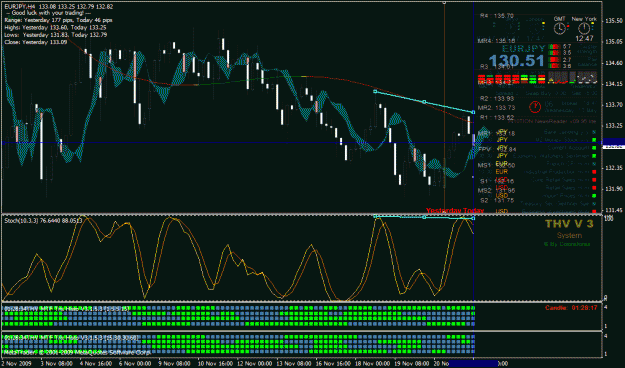The image size is (625, 368).
Task: Click the 'Good luck with your trading!' line
Action: (x=48, y=13)
